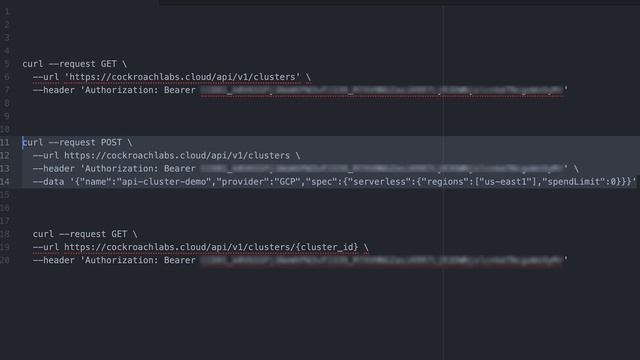
Task: Click "GCP" provider value on line 14
Action: click(287, 182)
